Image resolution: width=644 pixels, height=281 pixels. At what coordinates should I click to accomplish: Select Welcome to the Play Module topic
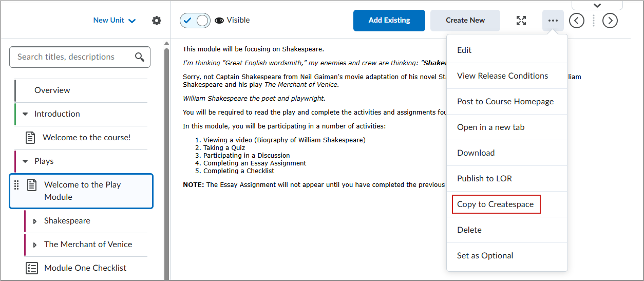point(81,191)
